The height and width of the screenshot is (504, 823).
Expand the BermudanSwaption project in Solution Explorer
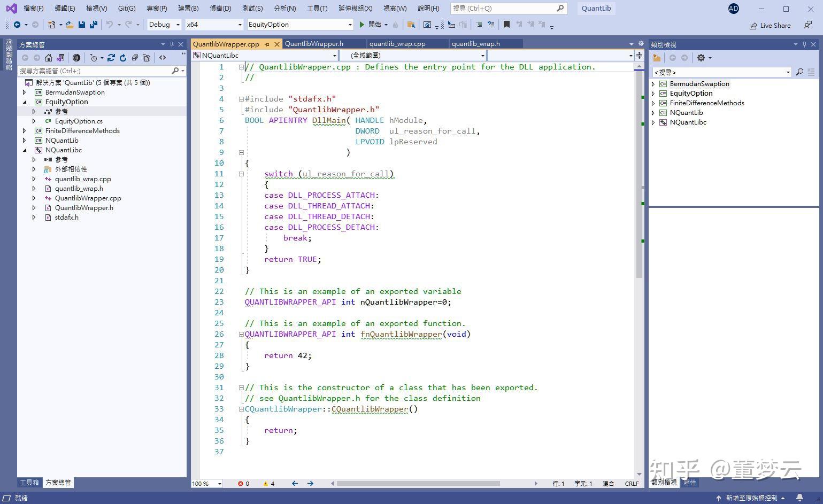[x=25, y=92]
